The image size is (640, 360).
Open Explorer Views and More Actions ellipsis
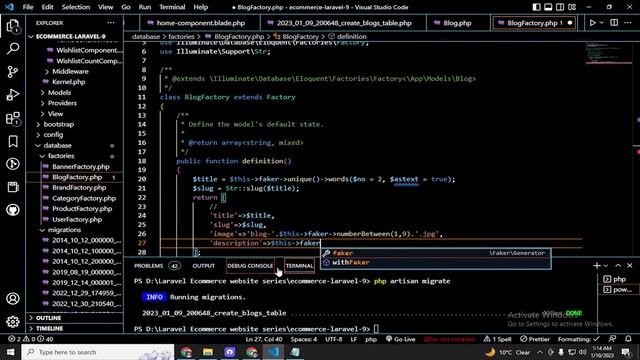[111, 23]
